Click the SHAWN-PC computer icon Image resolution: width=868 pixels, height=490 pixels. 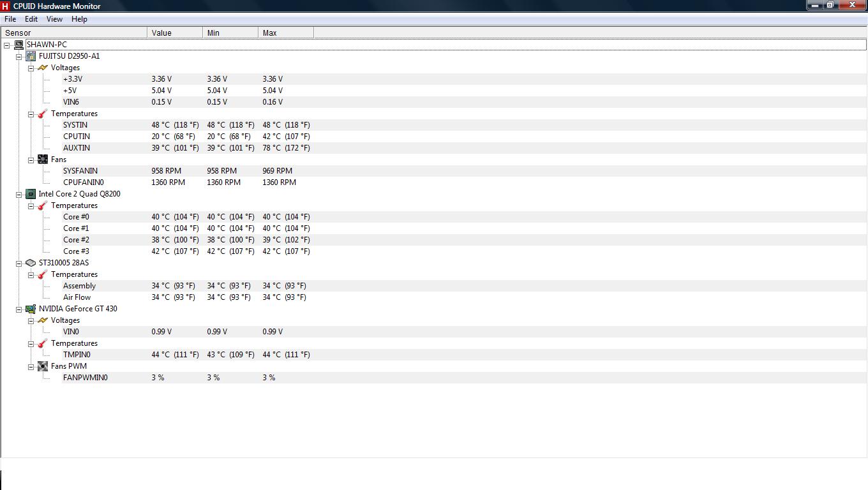click(x=19, y=45)
